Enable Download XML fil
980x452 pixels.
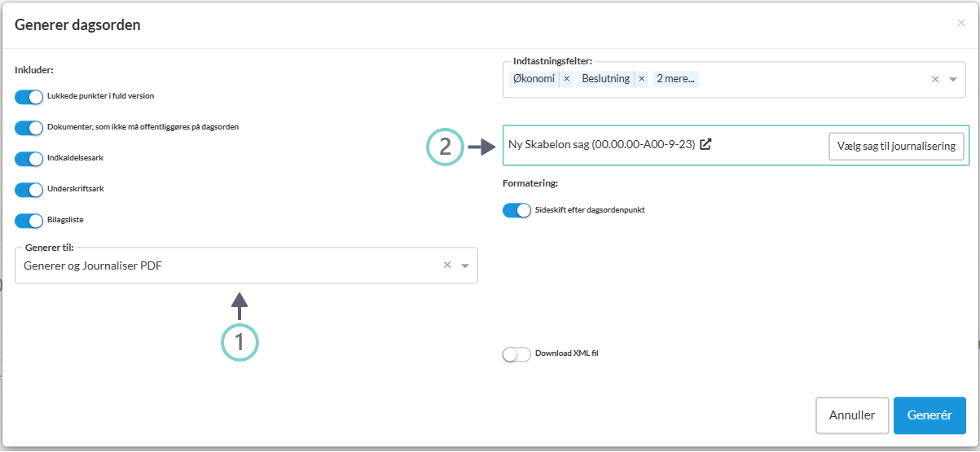pyautogui.click(x=517, y=354)
